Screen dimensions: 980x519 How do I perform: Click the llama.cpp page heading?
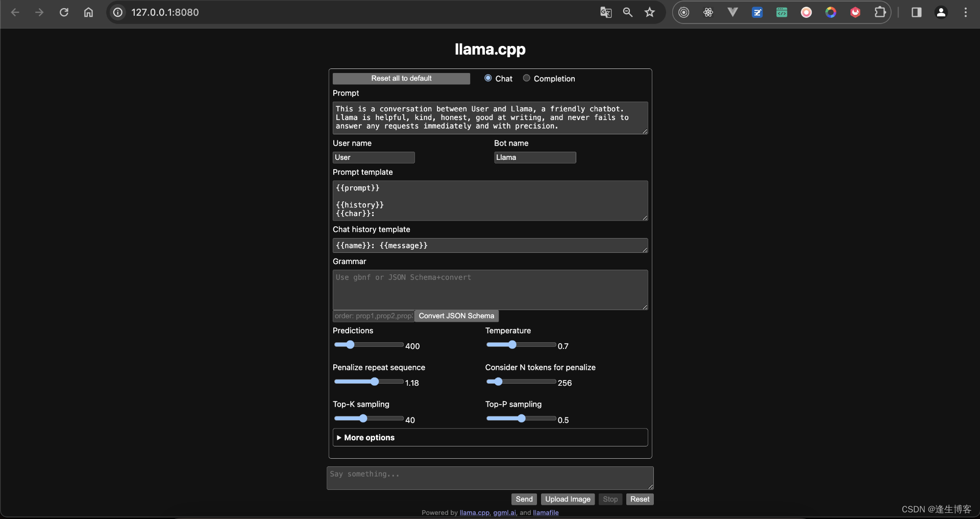(490, 49)
